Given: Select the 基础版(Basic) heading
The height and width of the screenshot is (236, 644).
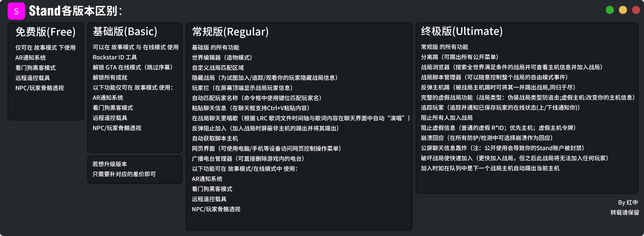Looking at the screenshot, I should click(125, 32).
